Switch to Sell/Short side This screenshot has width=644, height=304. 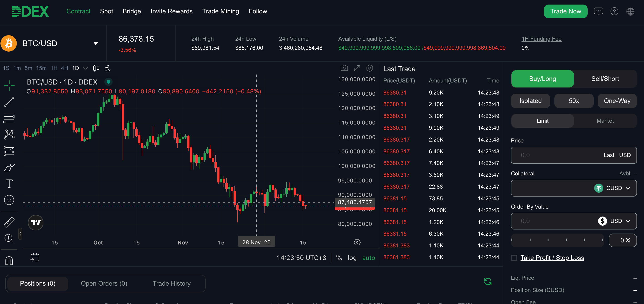(x=605, y=79)
